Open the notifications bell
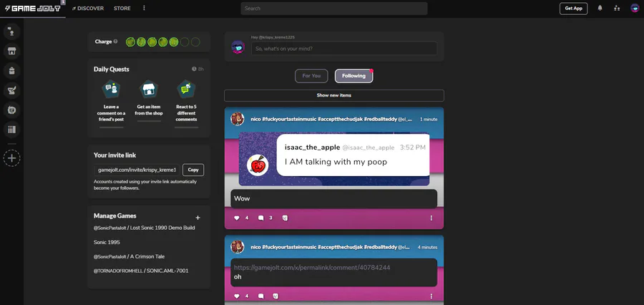This screenshot has height=305, width=644. click(x=600, y=8)
